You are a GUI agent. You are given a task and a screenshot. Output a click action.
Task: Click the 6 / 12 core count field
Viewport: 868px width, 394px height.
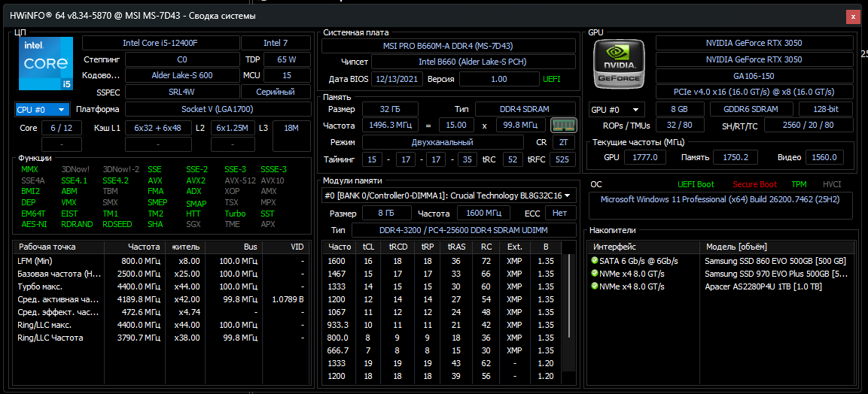pos(62,128)
